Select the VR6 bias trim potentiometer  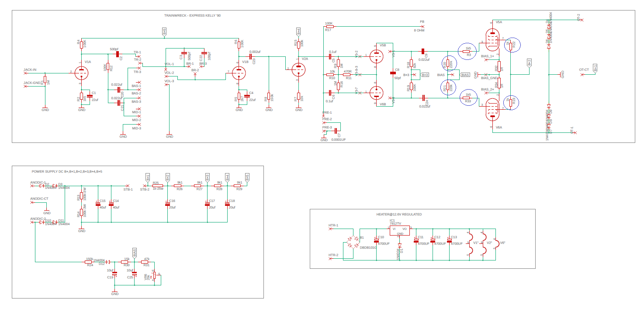[x=154, y=276]
